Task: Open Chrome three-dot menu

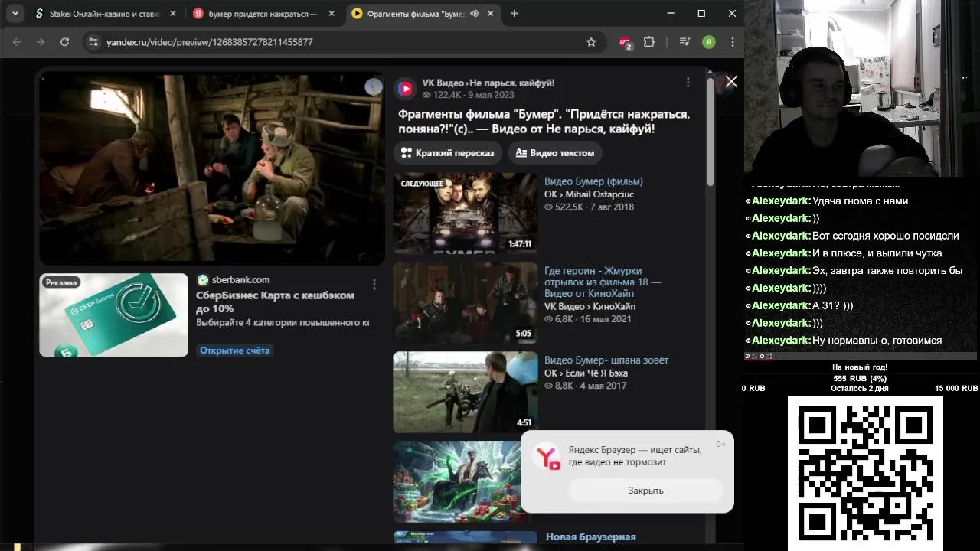Action: point(733,42)
